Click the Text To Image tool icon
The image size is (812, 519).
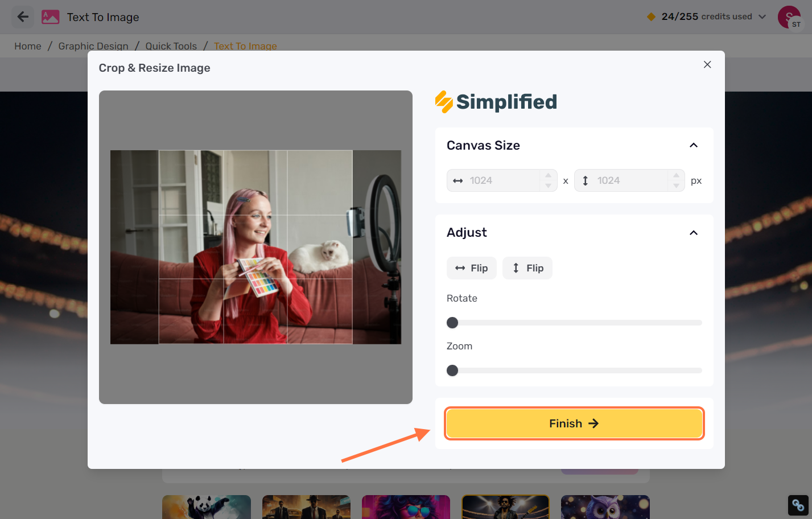(x=50, y=17)
